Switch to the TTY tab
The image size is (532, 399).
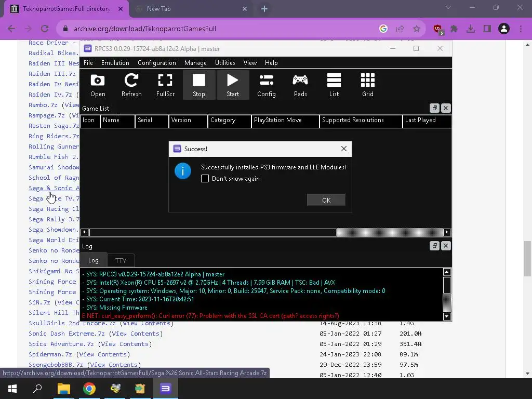coord(121,261)
